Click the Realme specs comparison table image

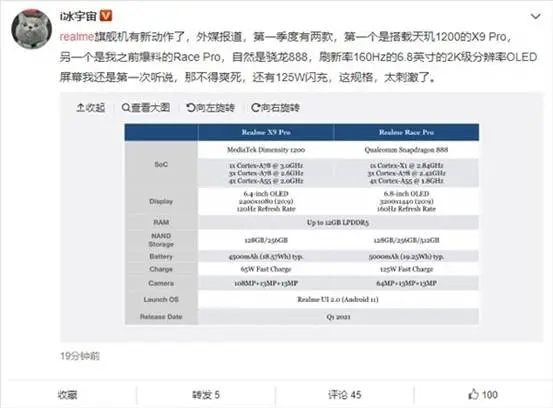[x=302, y=224]
